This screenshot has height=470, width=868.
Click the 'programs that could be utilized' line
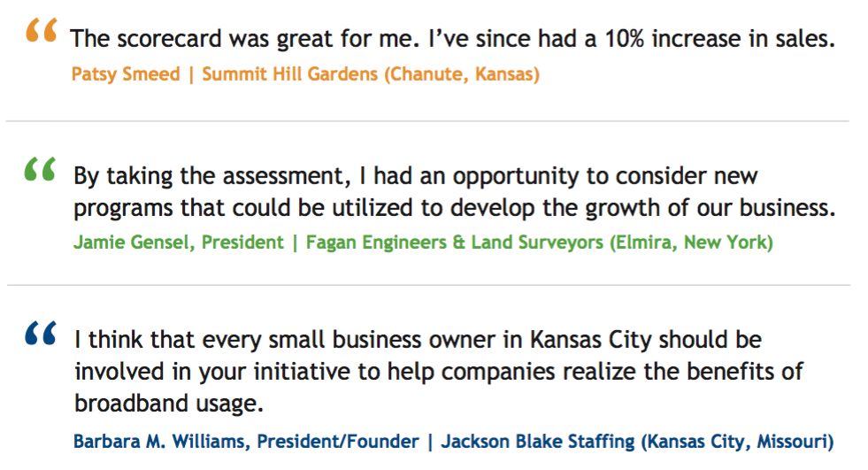(x=455, y=208)
